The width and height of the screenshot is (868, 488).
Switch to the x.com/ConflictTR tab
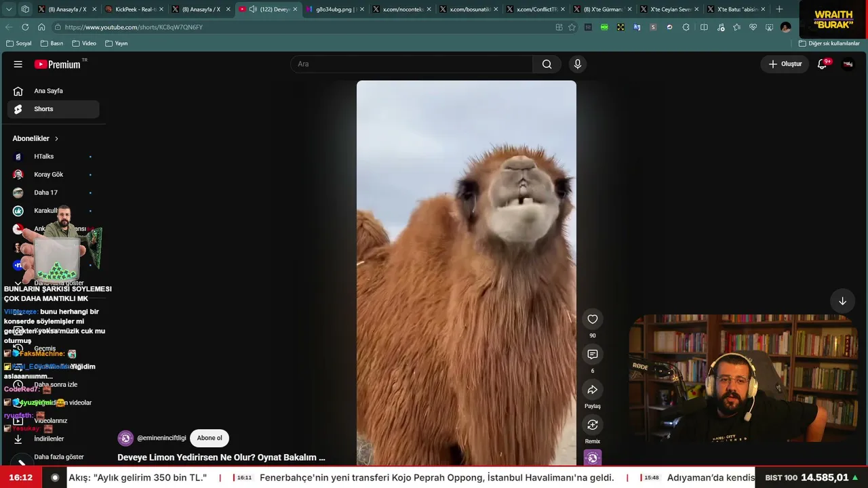535,9
